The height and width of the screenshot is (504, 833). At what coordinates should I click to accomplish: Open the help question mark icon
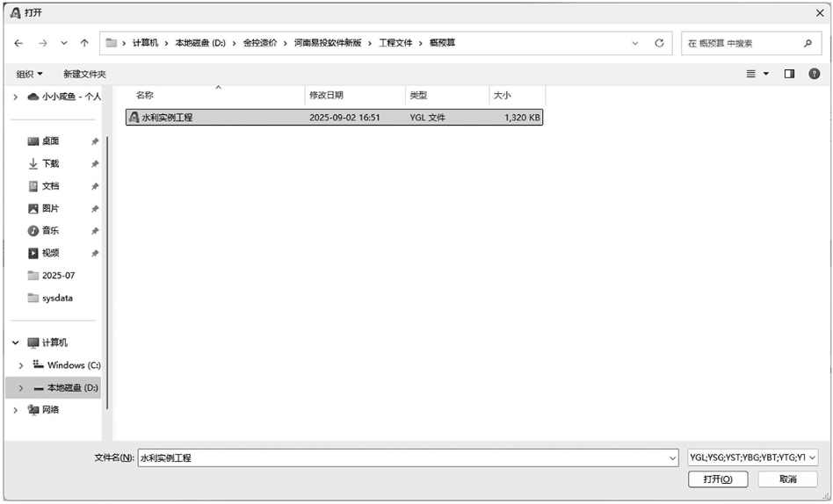(x=813, y=74)
